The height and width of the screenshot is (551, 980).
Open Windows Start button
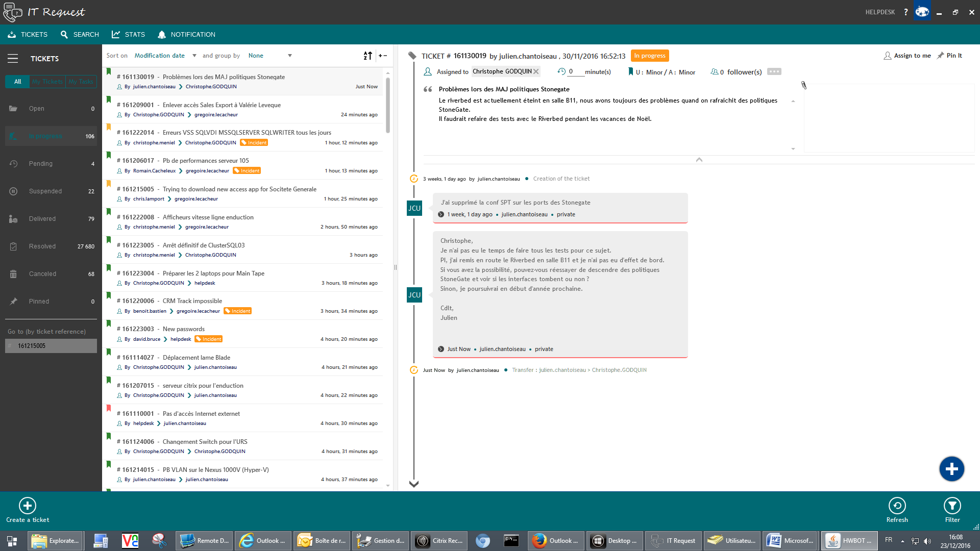point(12,541)
